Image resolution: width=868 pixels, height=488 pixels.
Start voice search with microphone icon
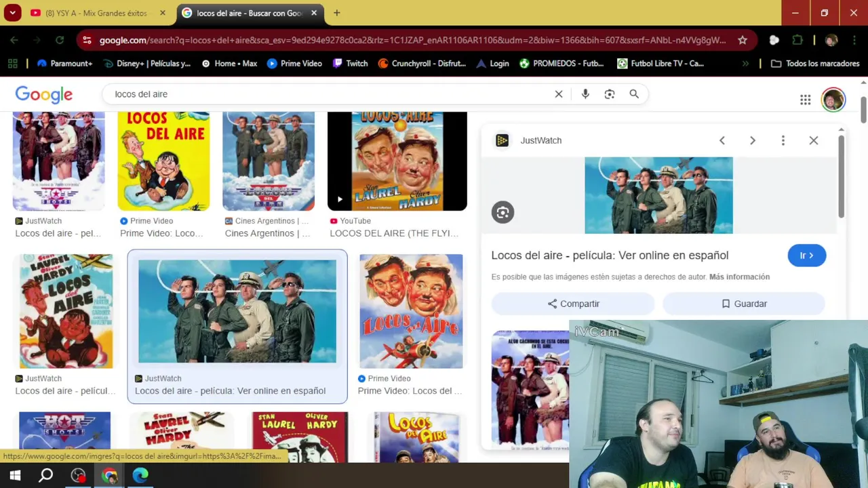click(585, 94)
